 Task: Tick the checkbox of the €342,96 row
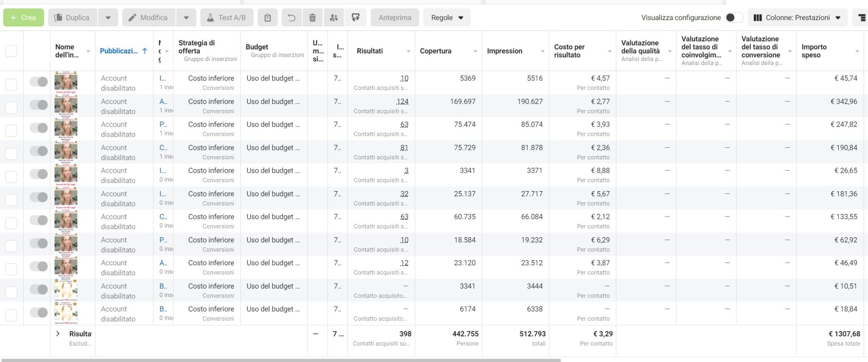[x=11, y=107]
